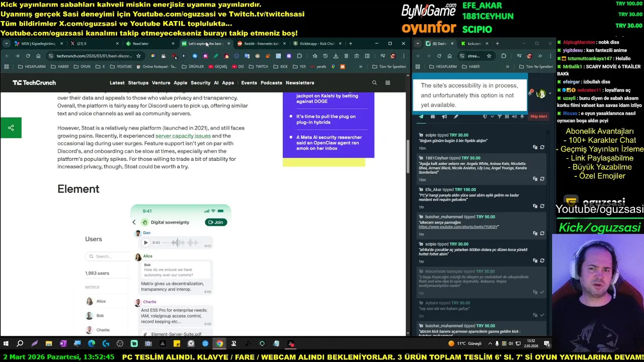Screen dimensions: 644x362
Task: Open the Tüm Yer İşaretleri folder in left browser
Action: [x=389, y=66]
